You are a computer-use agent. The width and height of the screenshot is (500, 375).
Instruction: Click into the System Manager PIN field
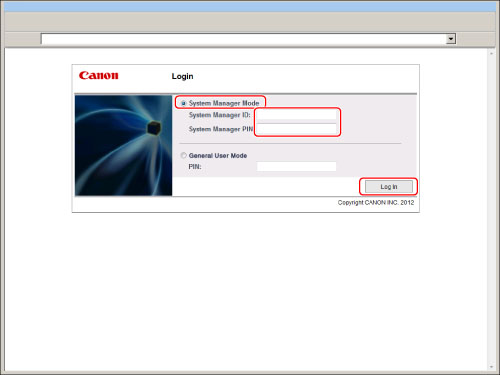[296, 129]
